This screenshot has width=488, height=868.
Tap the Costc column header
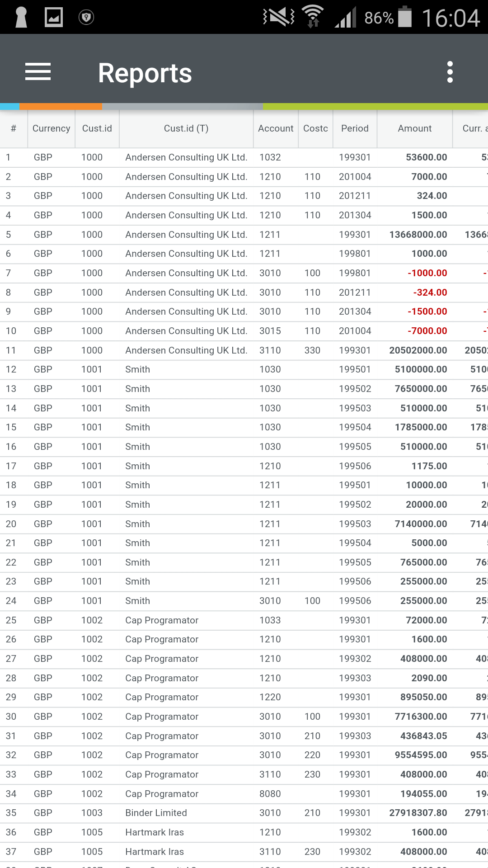tap(315, 128)
